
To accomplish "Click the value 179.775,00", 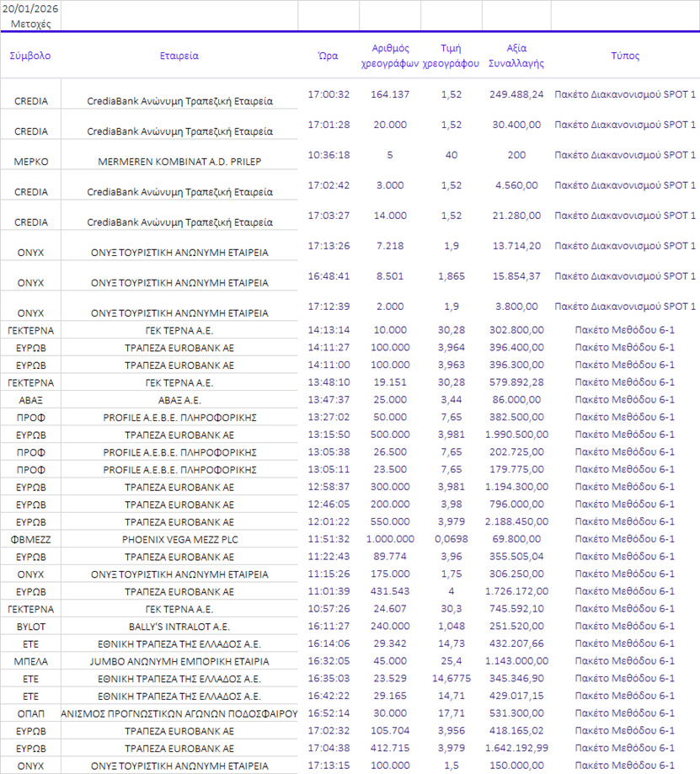I will click(516, 469).
